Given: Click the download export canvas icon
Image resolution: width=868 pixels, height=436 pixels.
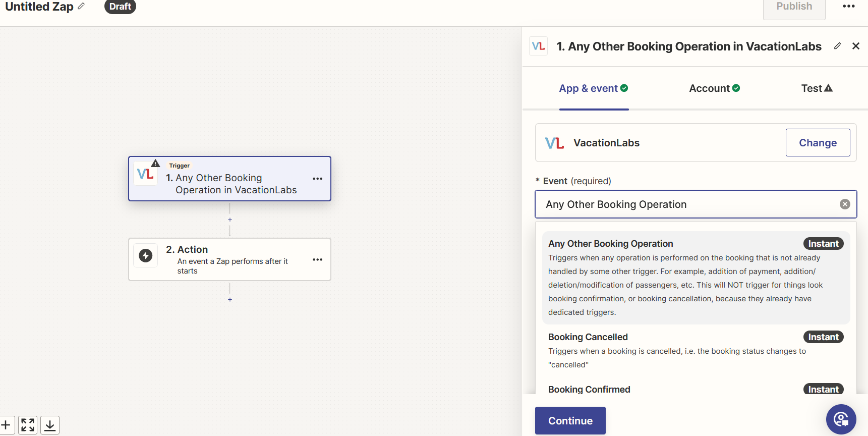Looking at the screenshot, I should click(50, 425).
